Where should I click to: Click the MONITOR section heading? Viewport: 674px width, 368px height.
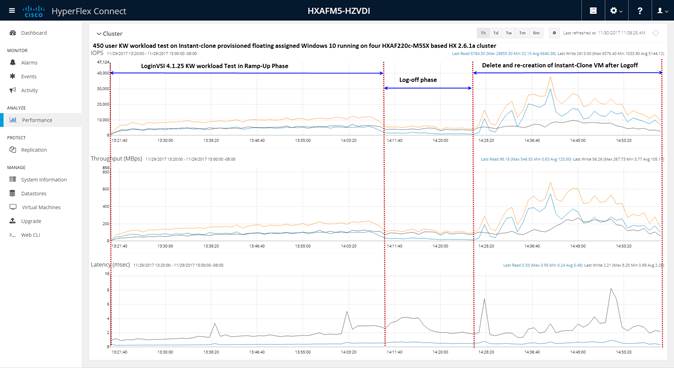pyautogui.click(x=17, y=50)
